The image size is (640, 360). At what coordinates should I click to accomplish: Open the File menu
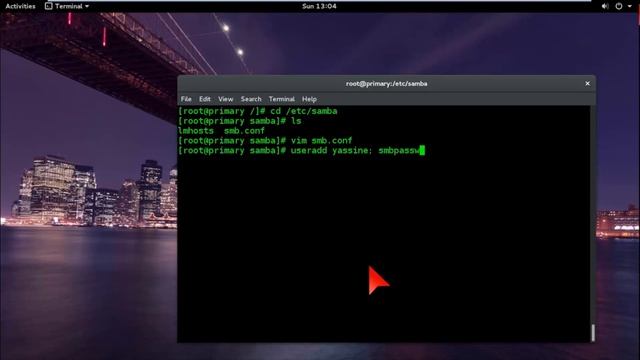pyautogui.click(x=186, y=99)
